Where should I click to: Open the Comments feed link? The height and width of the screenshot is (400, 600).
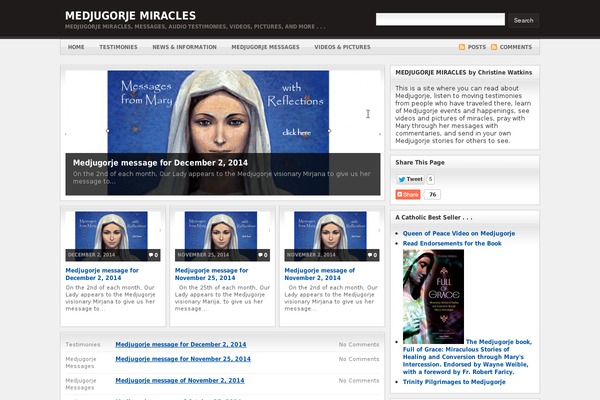point(516,47)
